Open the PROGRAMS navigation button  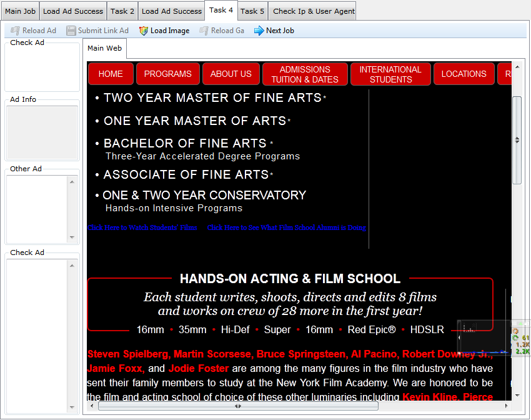coord(168,74)
